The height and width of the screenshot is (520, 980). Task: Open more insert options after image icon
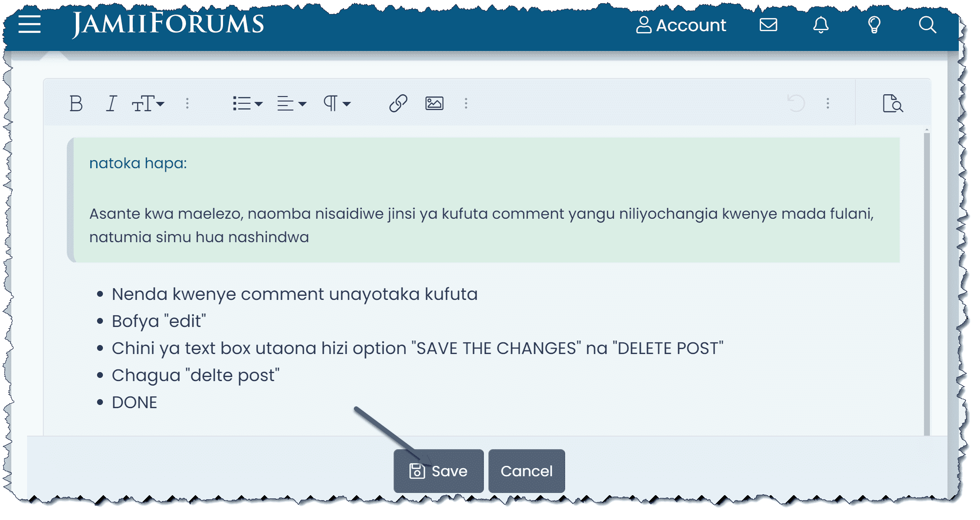click(466, 104)
